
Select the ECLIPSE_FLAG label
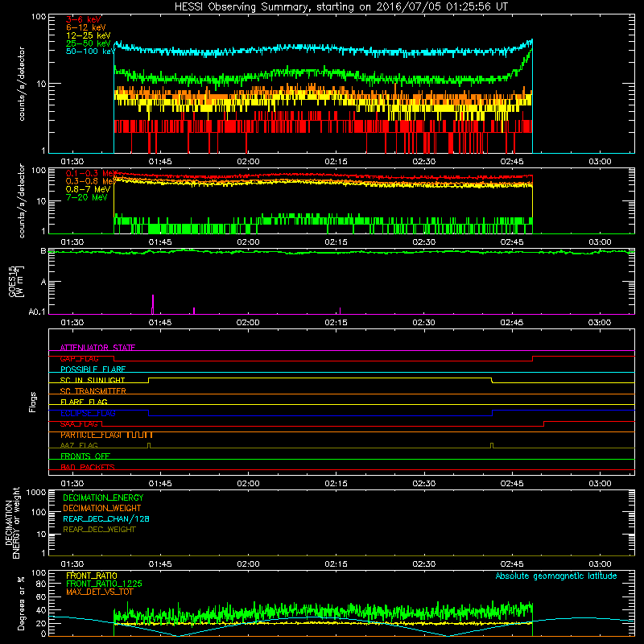(x=88, y=413)
